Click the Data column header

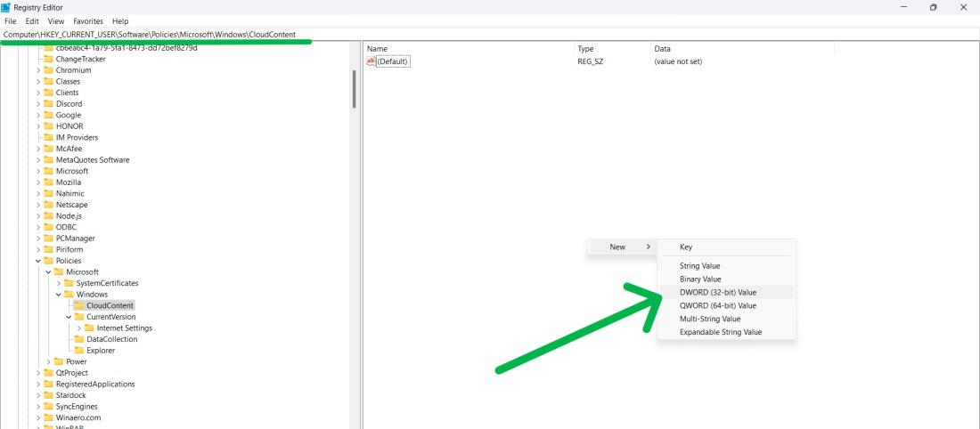[662, 49]
